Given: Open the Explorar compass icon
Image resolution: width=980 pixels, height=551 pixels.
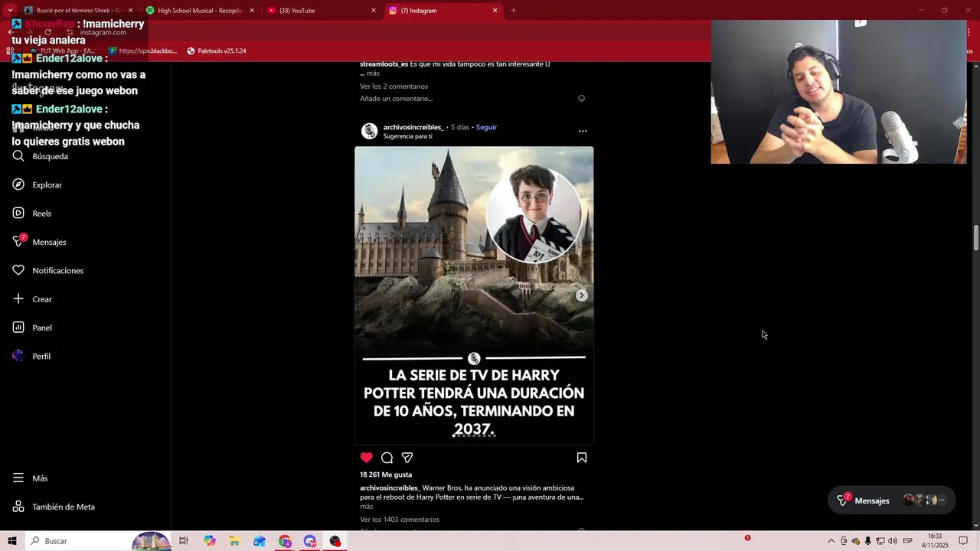Looking at the screenshot, I should tap(18, 184).
